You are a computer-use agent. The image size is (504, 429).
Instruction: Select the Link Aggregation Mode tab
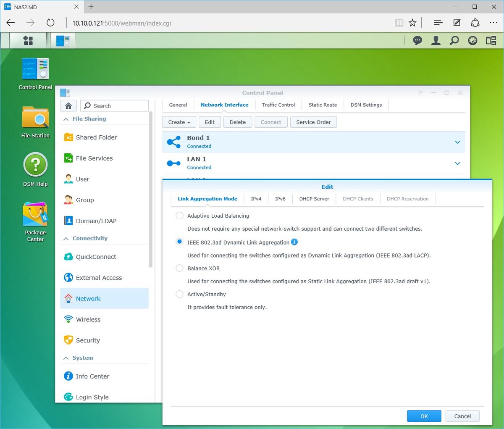tap(207, 199)
